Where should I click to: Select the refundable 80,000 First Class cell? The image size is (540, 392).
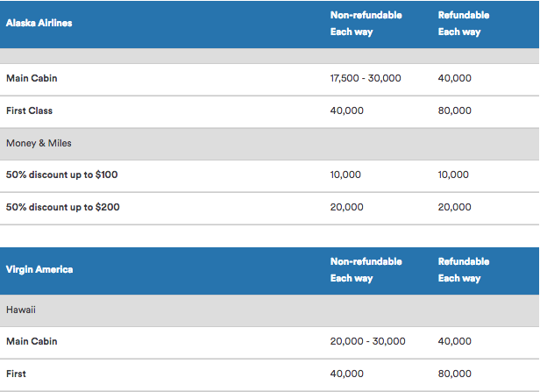[454, 111]
